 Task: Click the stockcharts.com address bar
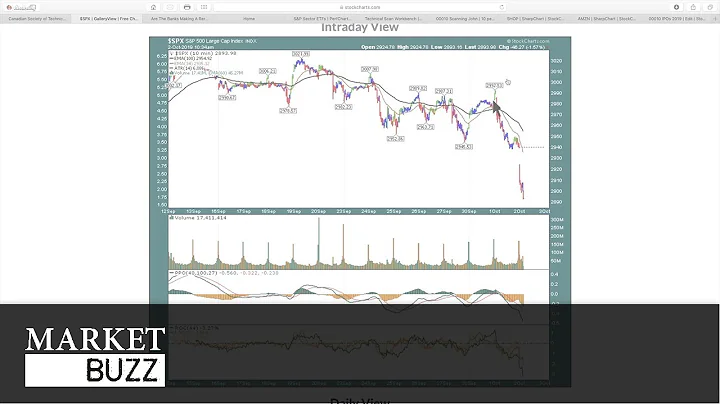(x=360, y=7)
